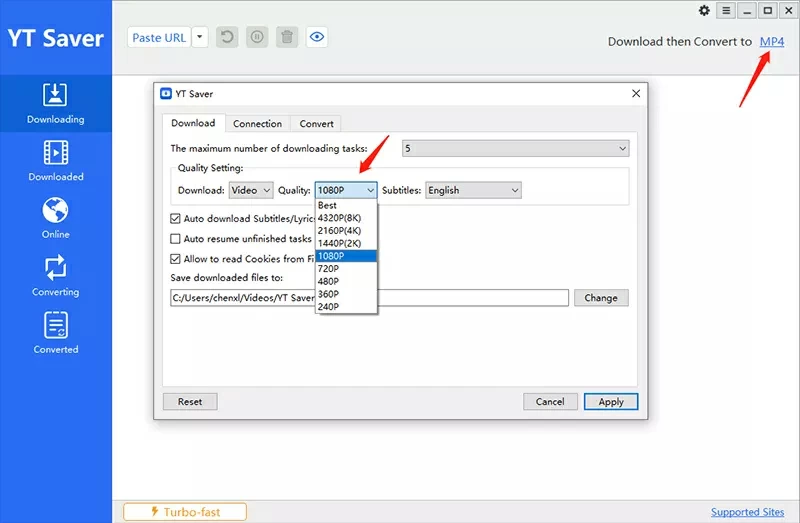Go to the Downloaded videos section
800x523 pixels.
pyautogui.click(x=55, y=160)
